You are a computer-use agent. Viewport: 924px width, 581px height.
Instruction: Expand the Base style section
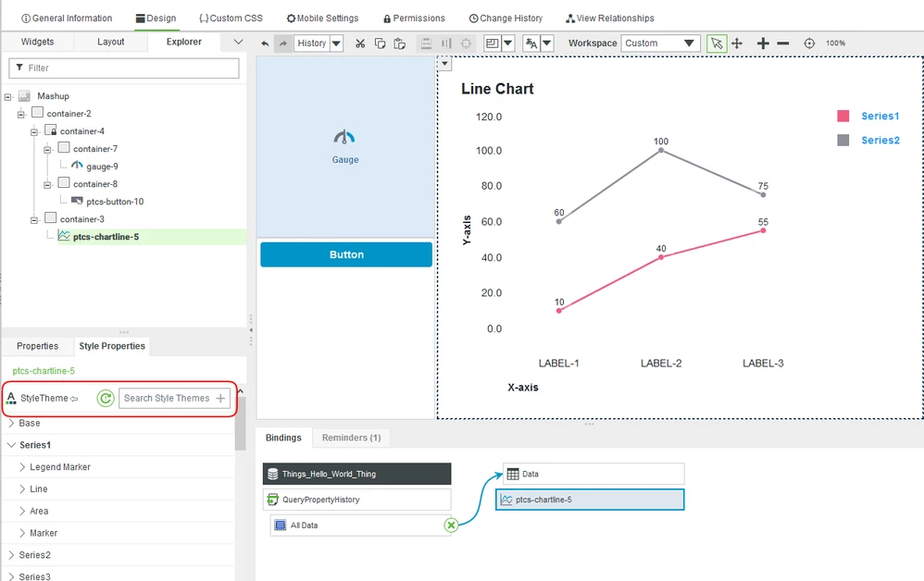[x=11, y=423]
